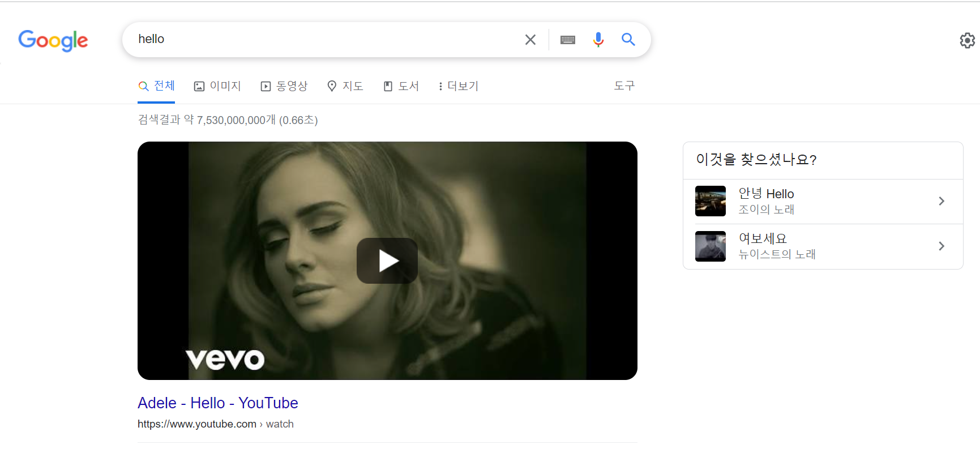Start voice search with the microphone icon
Screen dimensions: 980x457
(598, 40)
